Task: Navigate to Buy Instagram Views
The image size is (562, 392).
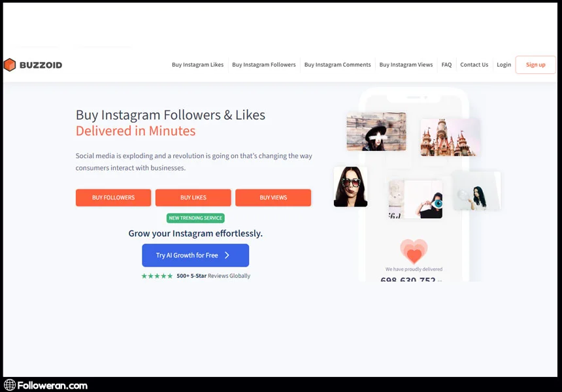Action: coord(406,65)
